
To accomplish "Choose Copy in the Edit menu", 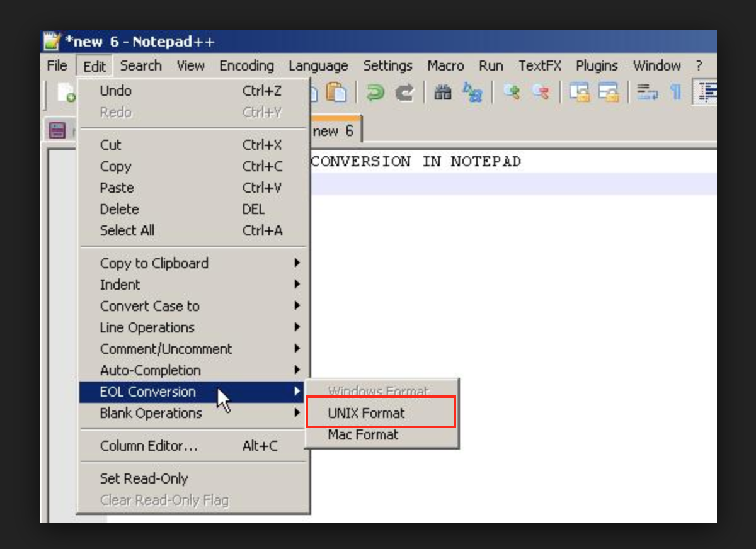I will tap(193, 166).
